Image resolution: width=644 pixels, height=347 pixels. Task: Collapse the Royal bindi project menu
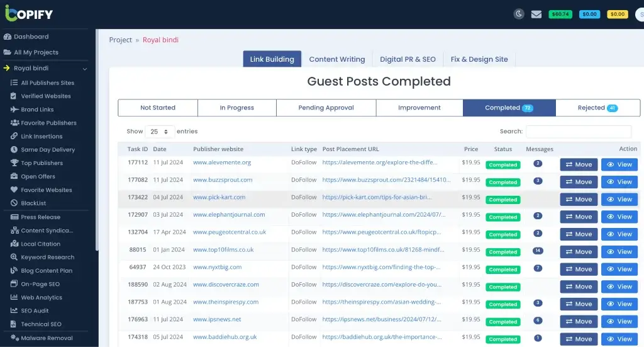[85, 69]
